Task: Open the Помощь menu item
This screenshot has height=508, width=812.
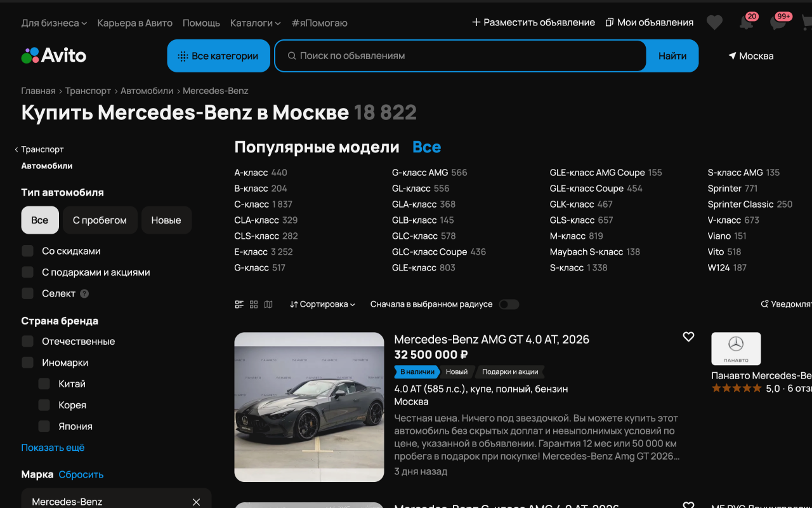Action: tap(201, 23)
